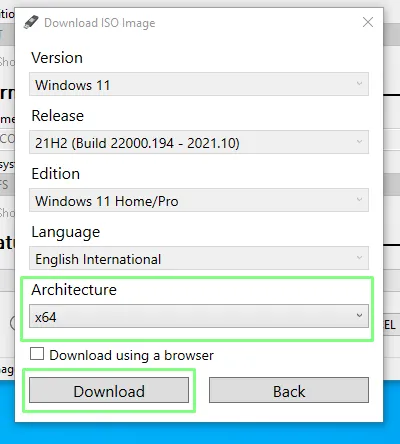The width and height of the screenshot is (400, 444).
Task: Open the Version dropdown showing Windows 11
Action: coord(199,84)
